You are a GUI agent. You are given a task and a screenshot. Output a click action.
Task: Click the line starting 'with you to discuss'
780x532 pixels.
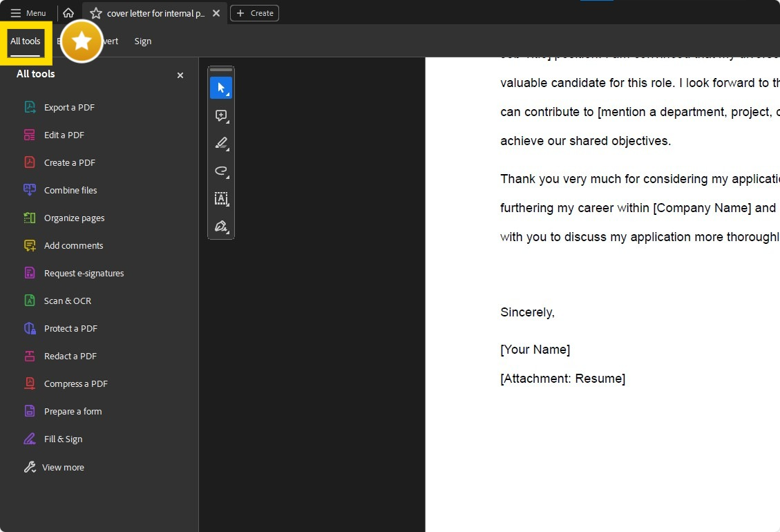point(640,236)
